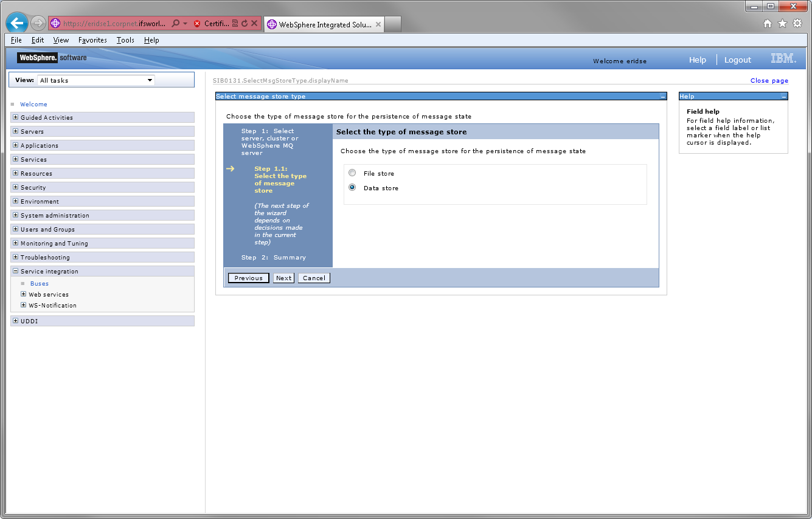Click Step 2 Summary wizard step
The width and height of the screenshot is (812, 519).
274,258
